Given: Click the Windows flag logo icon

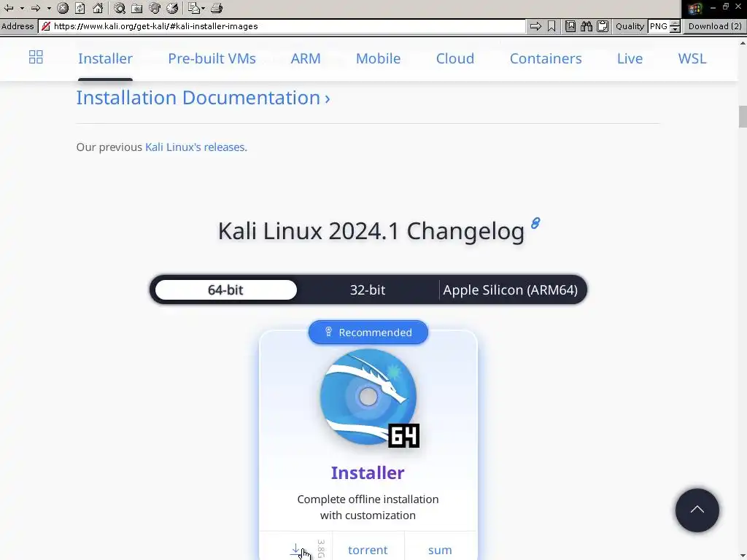Looking at the screenshot, I should click(694, 9).
